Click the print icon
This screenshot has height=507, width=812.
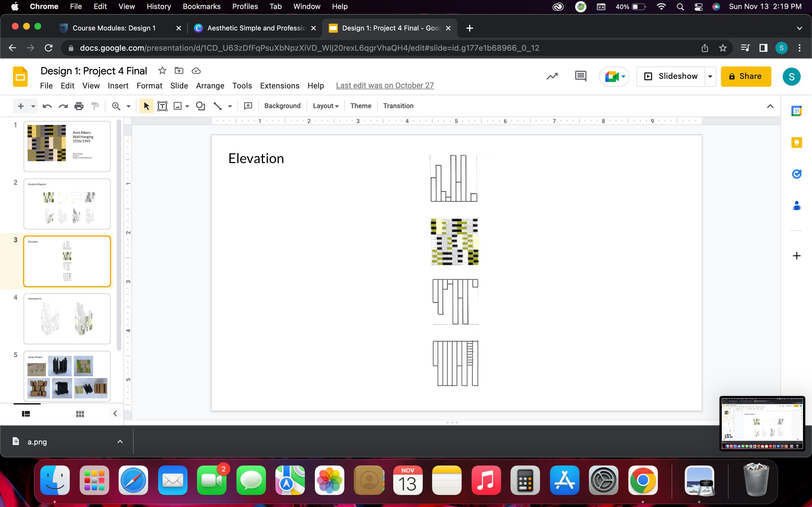[x=79, y=106]
